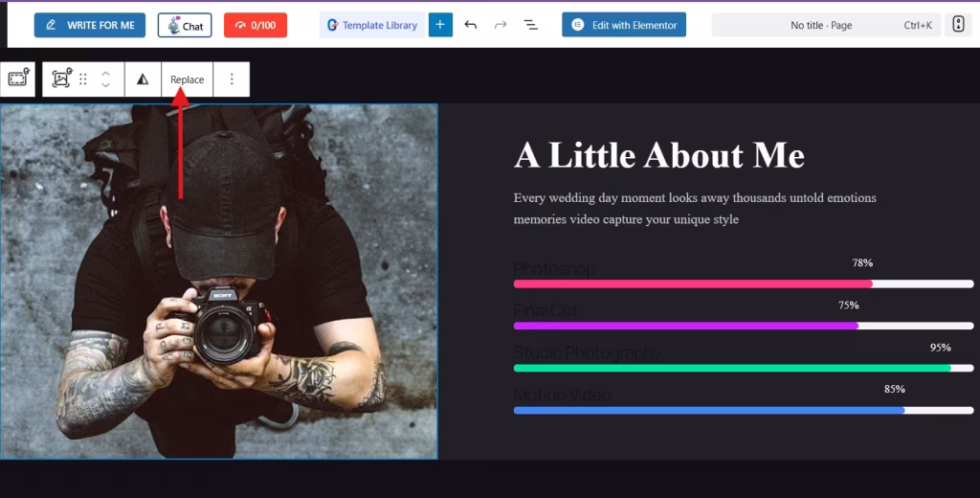Click the redo arrow icon

(x=501, y=25)
